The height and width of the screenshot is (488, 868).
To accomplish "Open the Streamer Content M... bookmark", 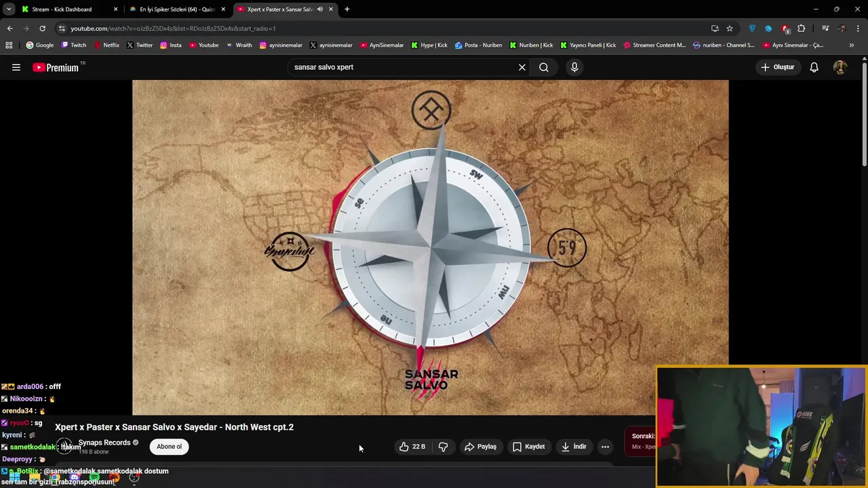I will (x=654, y=45).
